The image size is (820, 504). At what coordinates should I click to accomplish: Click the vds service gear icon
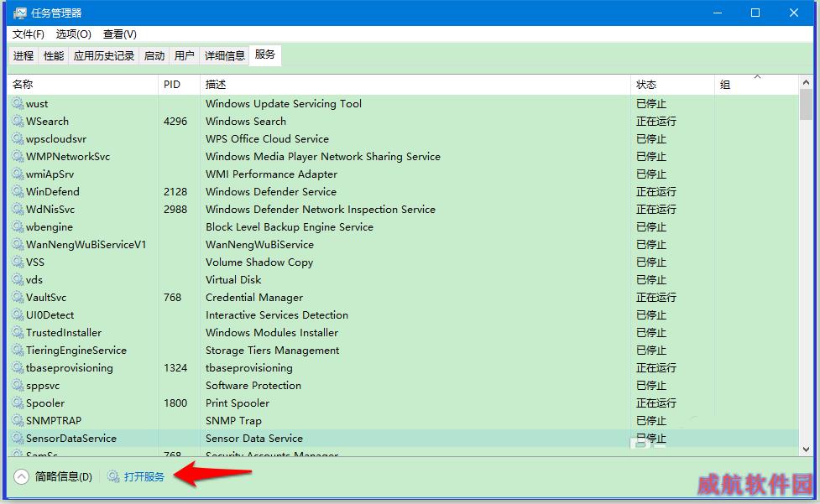tap(18, 280)
